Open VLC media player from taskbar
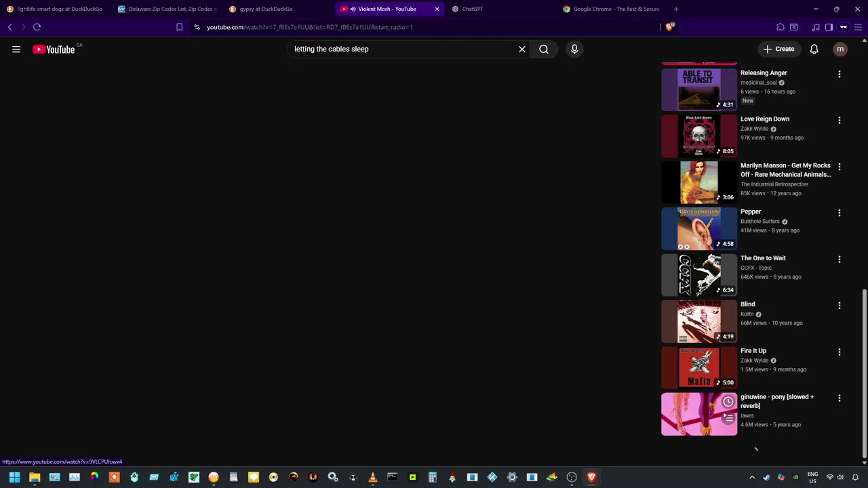 (372, 477)
